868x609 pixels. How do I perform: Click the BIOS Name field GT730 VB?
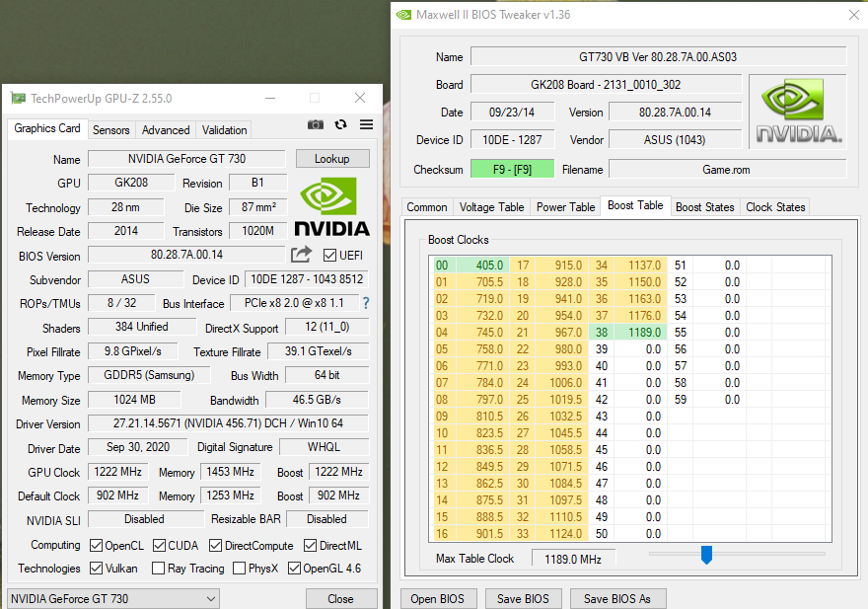658,56
